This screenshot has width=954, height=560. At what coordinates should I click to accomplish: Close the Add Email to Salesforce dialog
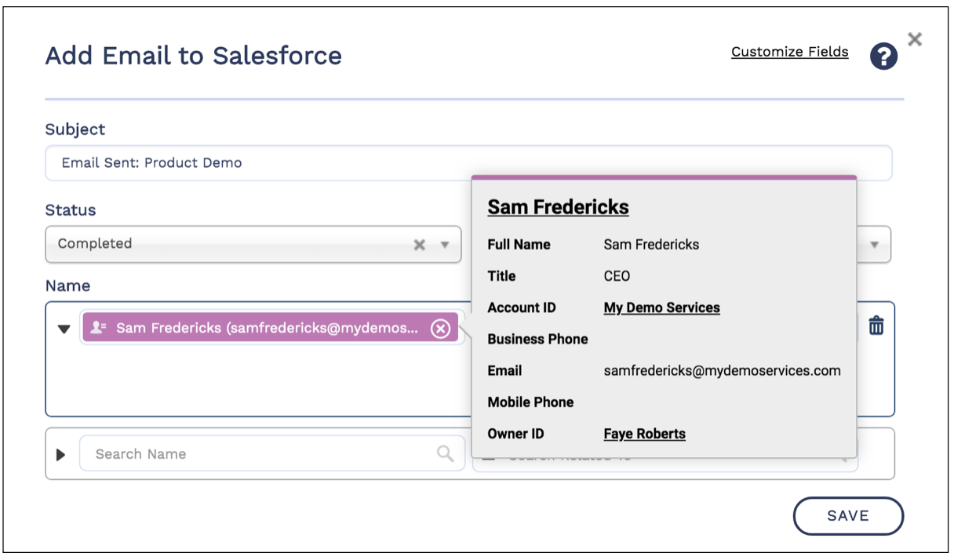(915, 39)
